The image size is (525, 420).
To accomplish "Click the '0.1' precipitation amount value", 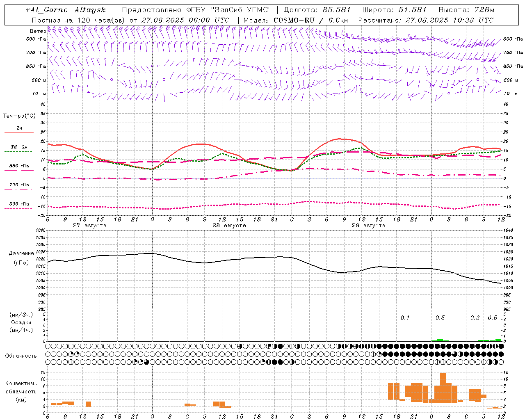I will (x=405, y=317).
